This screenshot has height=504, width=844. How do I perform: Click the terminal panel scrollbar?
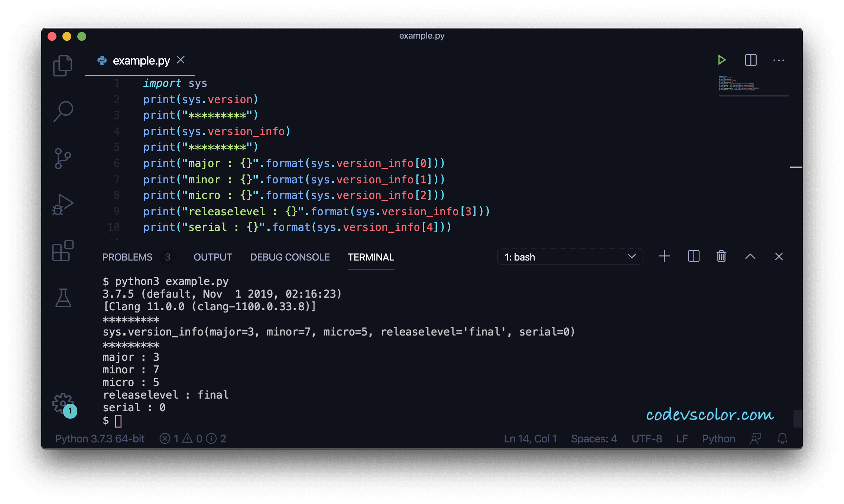(797, 419)
